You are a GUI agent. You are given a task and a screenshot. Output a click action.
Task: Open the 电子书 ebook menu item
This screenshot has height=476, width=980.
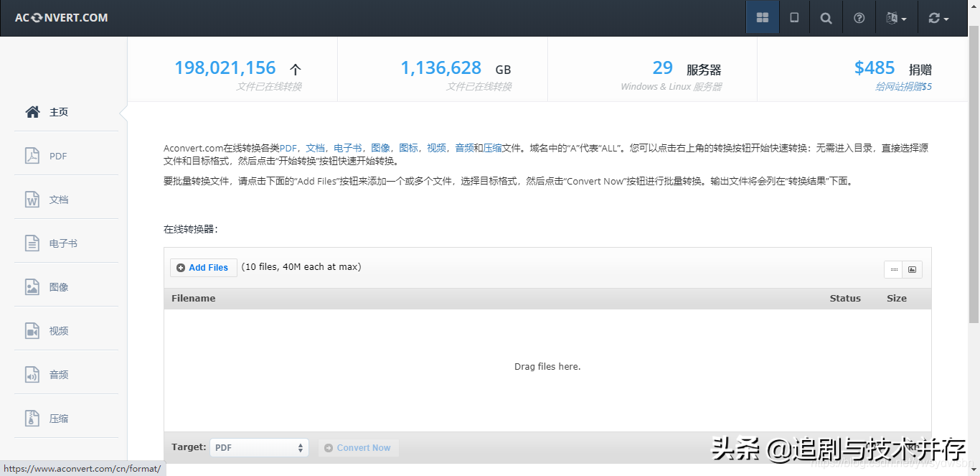click(63, 243)
